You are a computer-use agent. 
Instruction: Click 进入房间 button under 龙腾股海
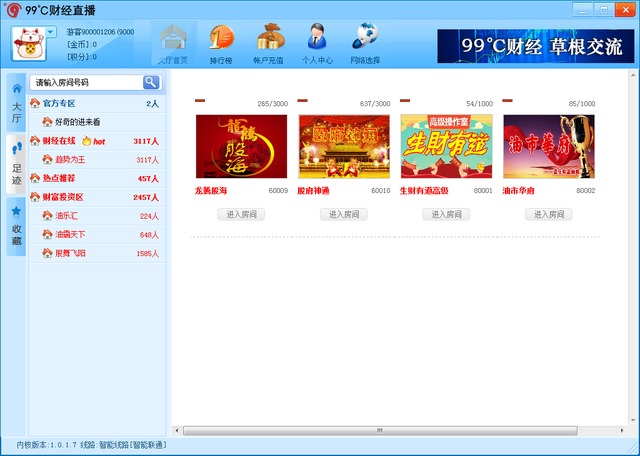coord(241,214)
